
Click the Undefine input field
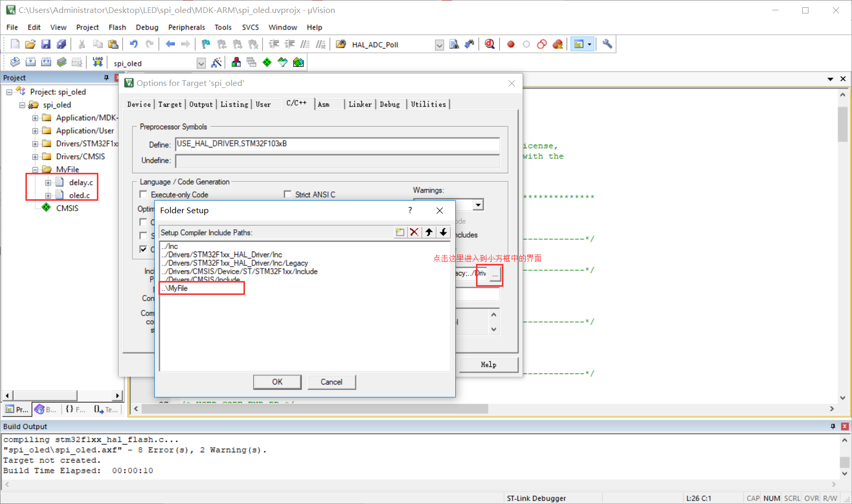tap(338, 161)
